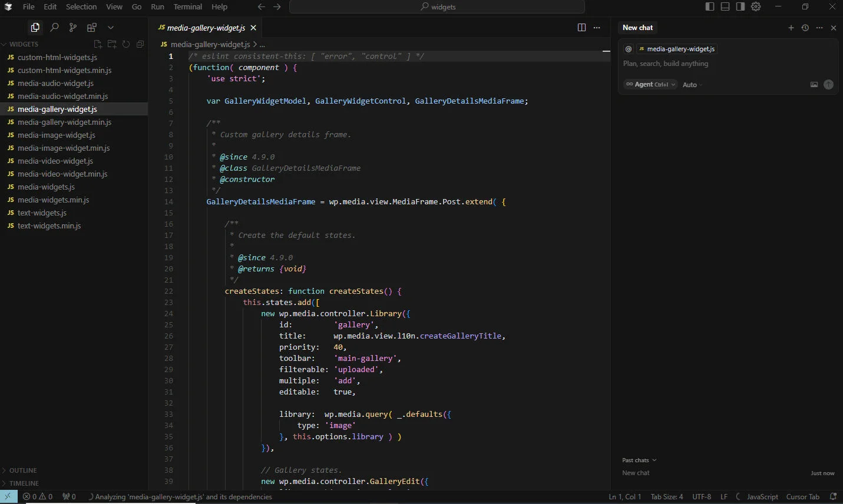Collapse all folders in the explorer
Viewport: 843px width, 504px height.
click(x=140, y=44)
